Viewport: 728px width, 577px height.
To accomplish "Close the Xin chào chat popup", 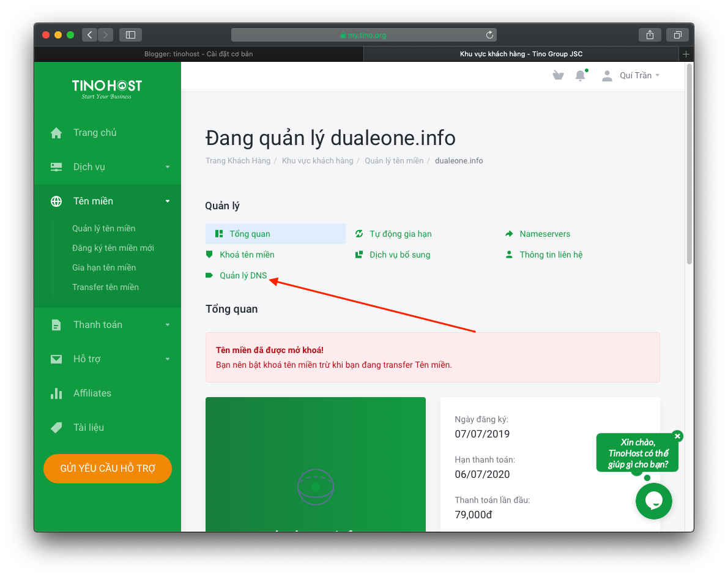I will (x=677, y=436).
